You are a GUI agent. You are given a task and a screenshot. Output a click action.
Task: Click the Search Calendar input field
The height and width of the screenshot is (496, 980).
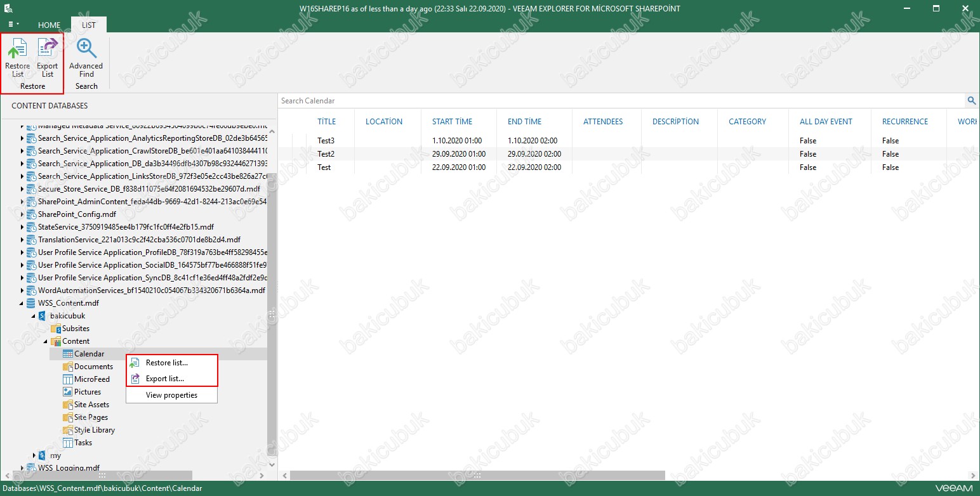coord(621,101)
